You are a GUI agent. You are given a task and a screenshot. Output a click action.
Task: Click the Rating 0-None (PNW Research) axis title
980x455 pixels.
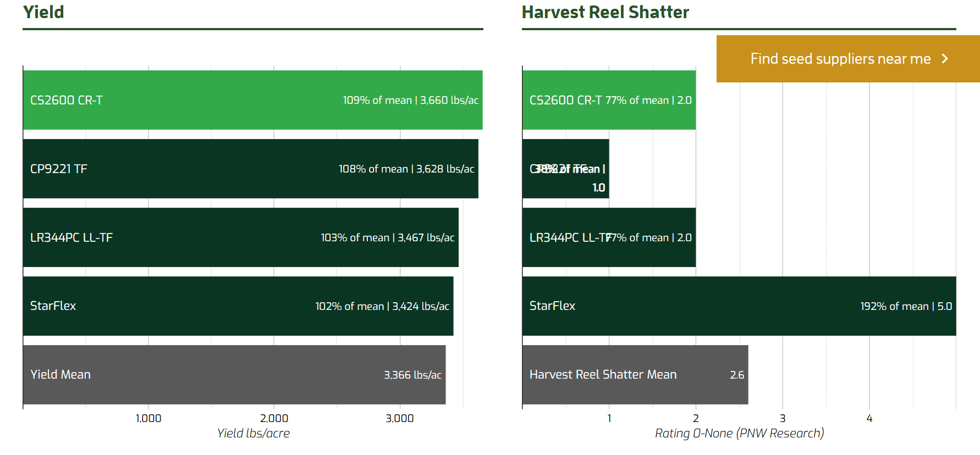[739, 434]
